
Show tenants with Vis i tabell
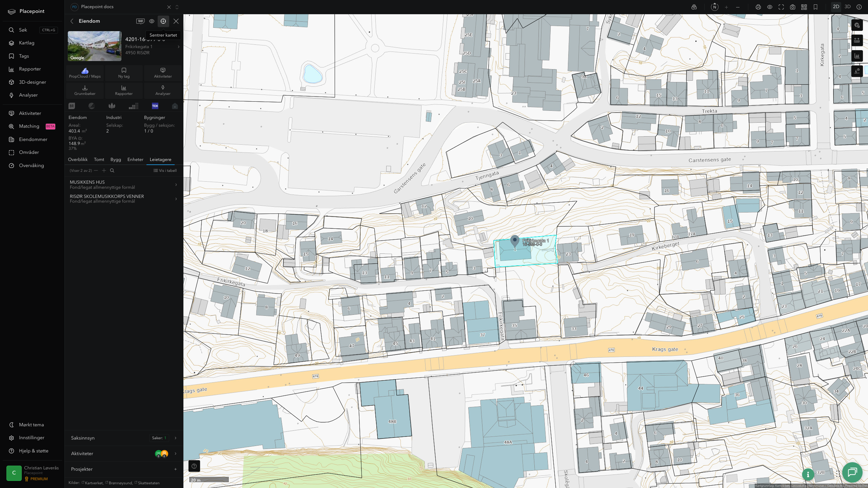pyautogui.click(x=165, y=170)
